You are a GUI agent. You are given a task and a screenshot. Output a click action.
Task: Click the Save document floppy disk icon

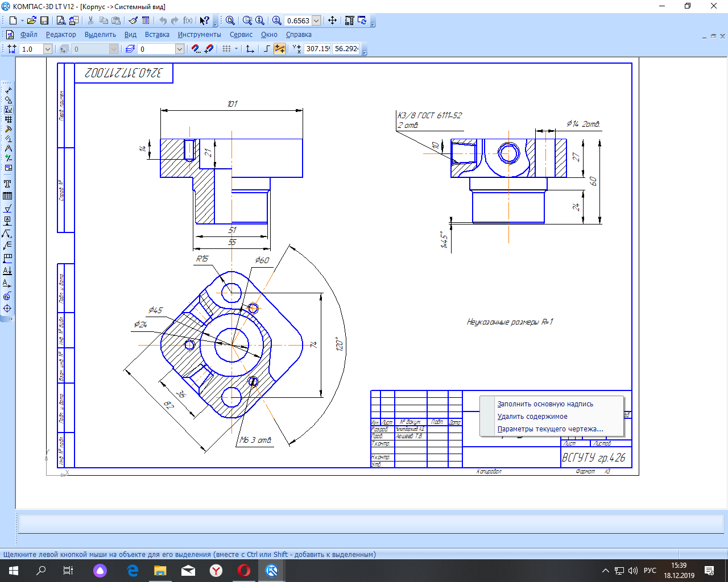pyautogui.click(x=44, y=20)
